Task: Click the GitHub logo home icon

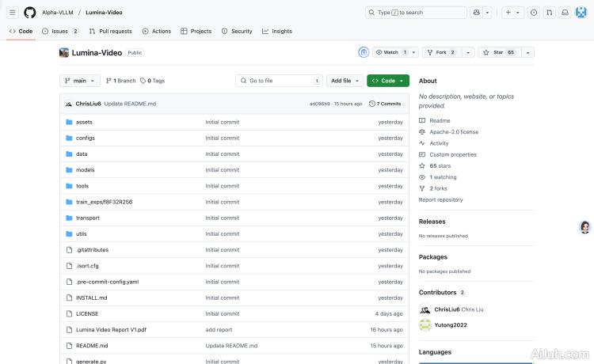Action: pyautogui.click(x=30, y=13)
